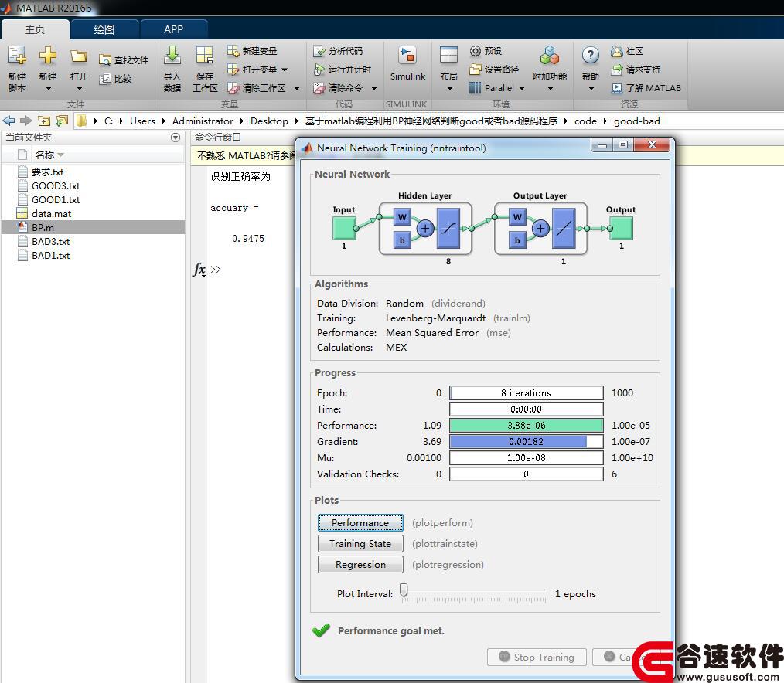Click the back navigation arrow
This screenshot has height=683, width=784.
click(9, 121)
